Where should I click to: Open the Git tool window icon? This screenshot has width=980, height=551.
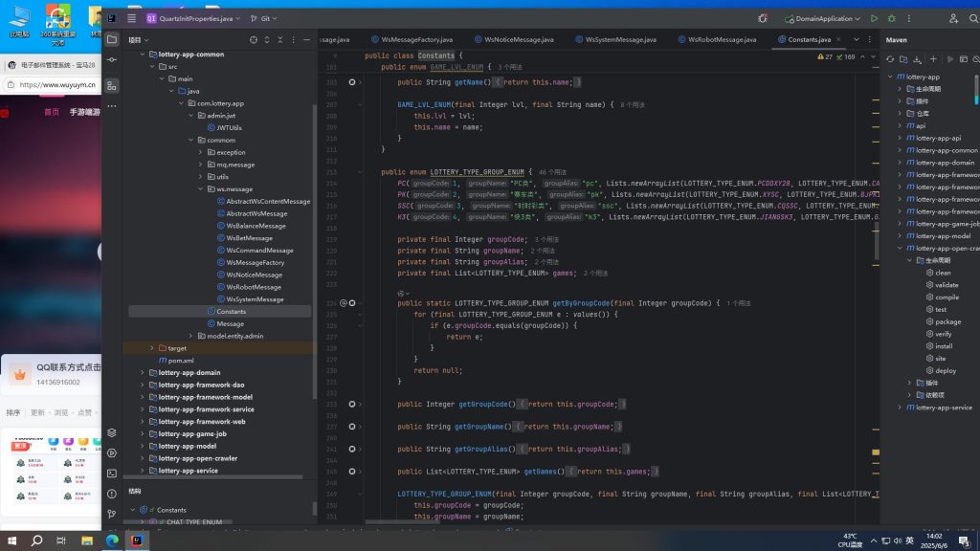point(112,514)
